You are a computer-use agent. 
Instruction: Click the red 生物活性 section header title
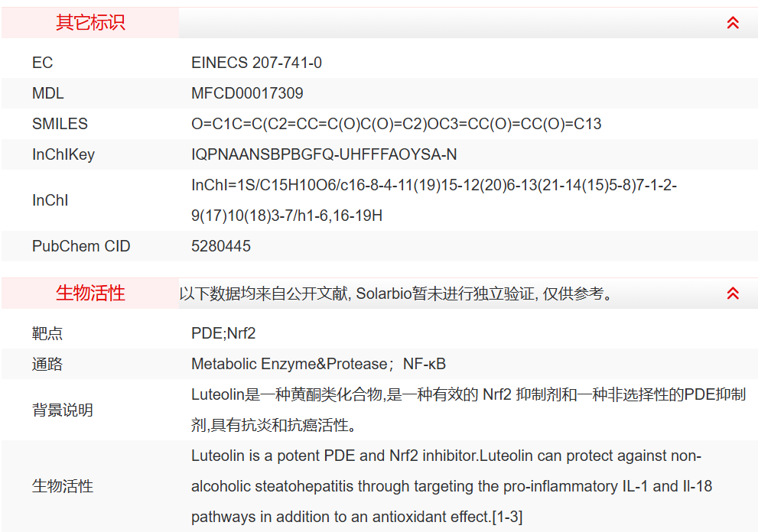pyautogui.click(x=90, y=293)
